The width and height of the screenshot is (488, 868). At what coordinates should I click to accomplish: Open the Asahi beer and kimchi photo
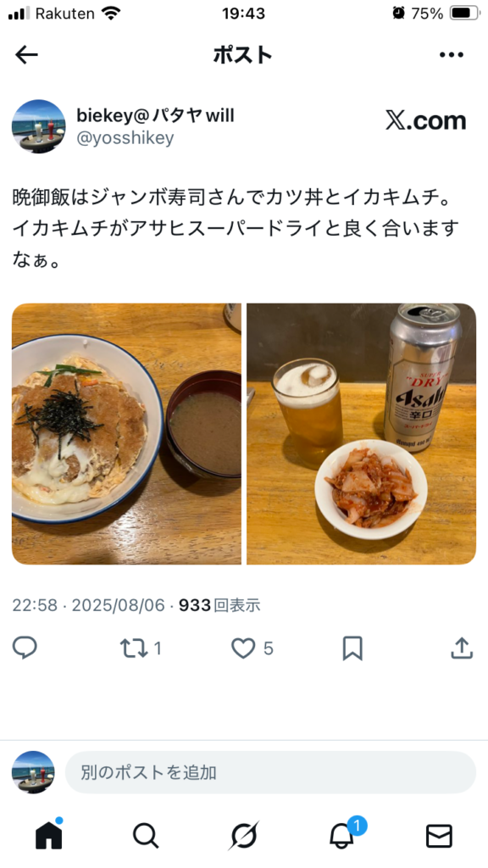(361, 433)
